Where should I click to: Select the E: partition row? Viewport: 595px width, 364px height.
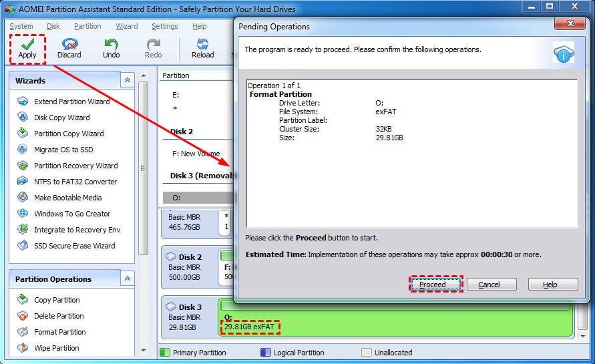(x=197, y=95)
